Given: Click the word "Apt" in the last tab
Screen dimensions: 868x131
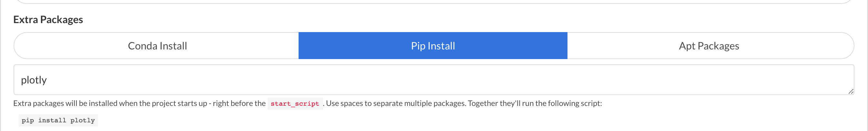Looking at the screenshot, I should coord(687,46).
